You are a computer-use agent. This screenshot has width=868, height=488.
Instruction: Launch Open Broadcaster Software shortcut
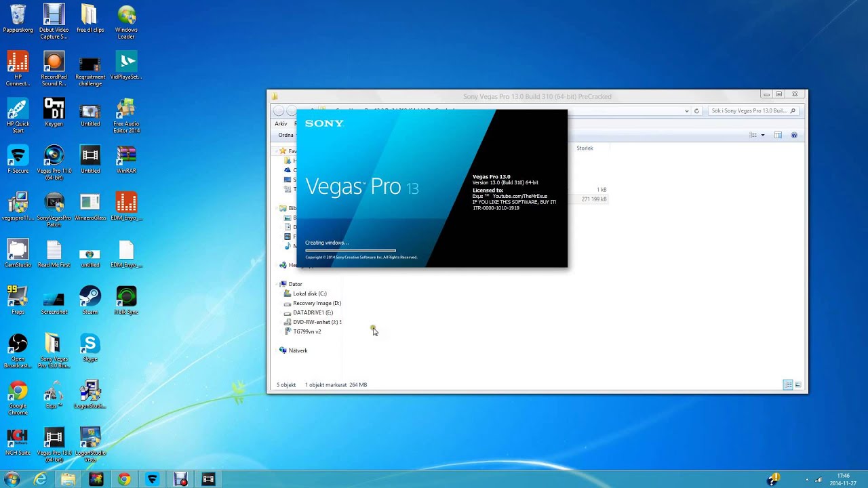click(x=18, y=350)
